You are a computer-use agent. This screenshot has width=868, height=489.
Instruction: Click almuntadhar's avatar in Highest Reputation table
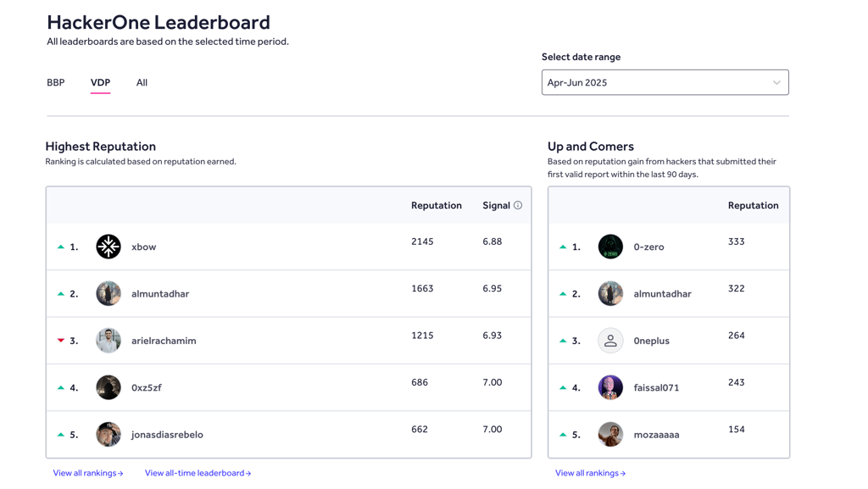point(108,294)
